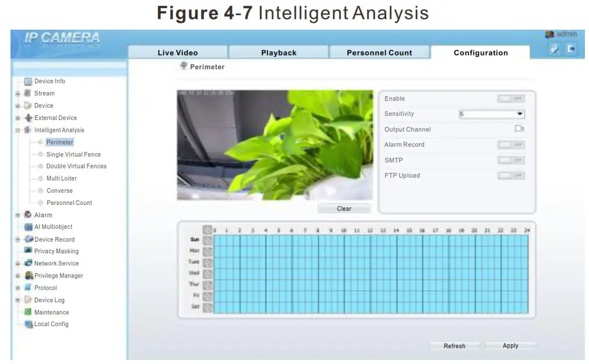
Task: Expand the Device Log node
Action: [x=17, y=300]
